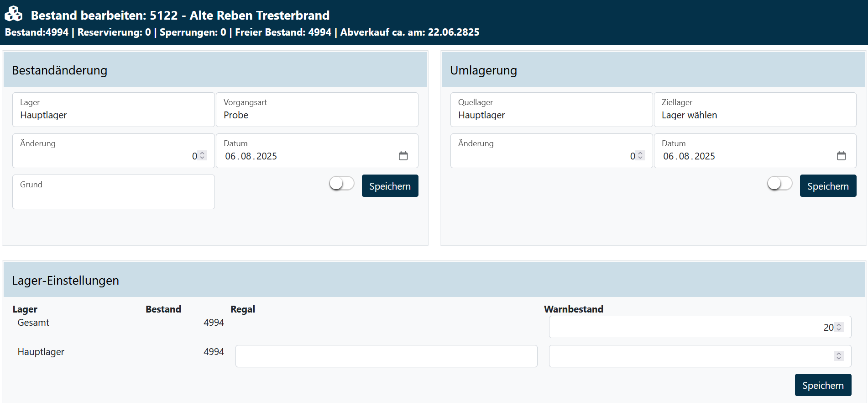This screenshot has width=868, height=403.
Task: Open the Vorgangsart dropdown showing Probe
Action: tap(317, 110)
